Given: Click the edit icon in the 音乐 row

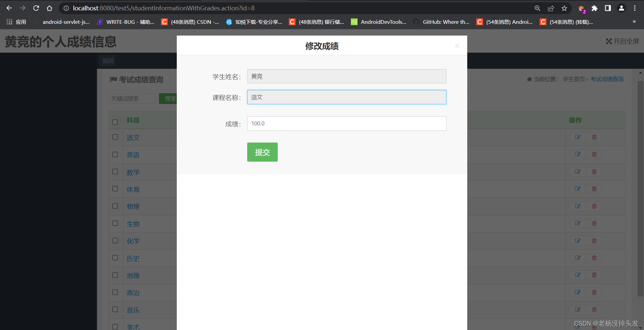Looking at the screenshot, I should (578, 310).
